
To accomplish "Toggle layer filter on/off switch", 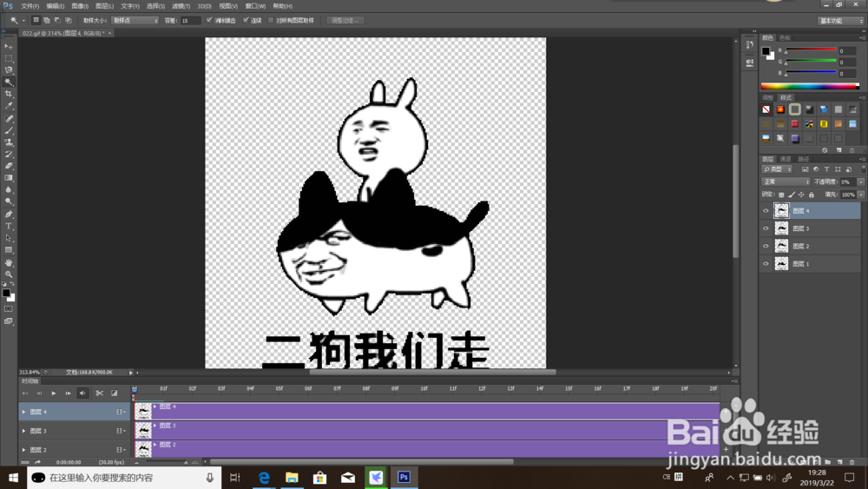I will point(863,168).
